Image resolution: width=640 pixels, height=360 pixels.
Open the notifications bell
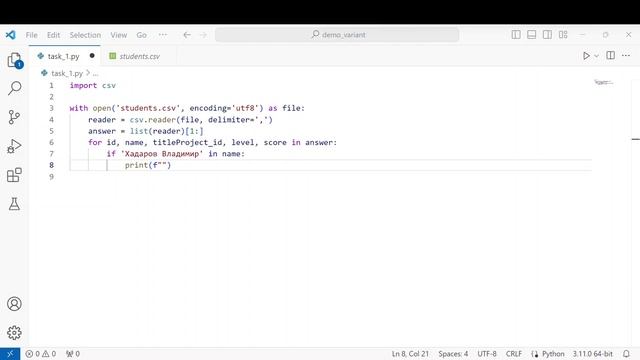tap(626, 354)
